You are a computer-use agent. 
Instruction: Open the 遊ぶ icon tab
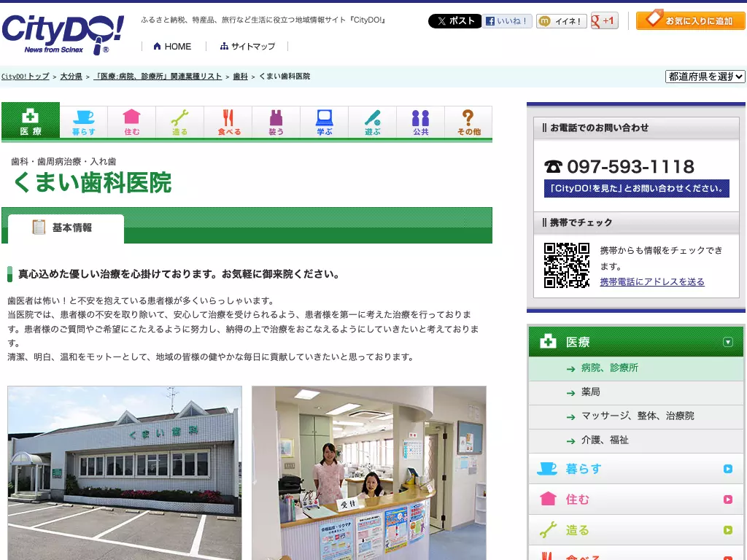pos(373,122)
